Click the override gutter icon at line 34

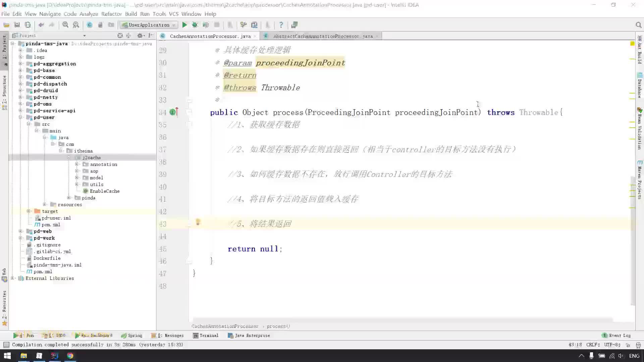pos(173,112)
